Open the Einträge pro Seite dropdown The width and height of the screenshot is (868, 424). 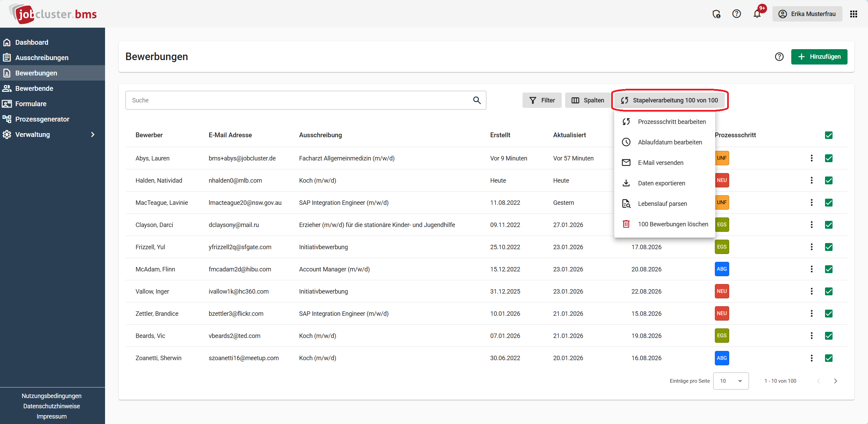pyautogui.click(x=731, y=381)
